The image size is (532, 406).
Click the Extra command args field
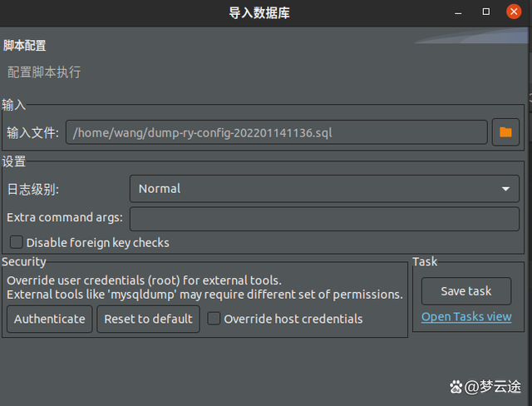point(324,219)
